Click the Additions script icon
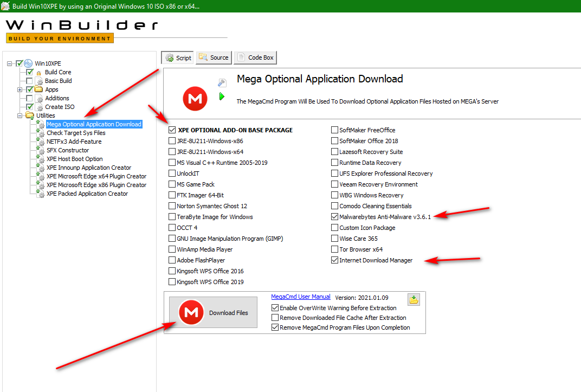 pos(39,99)
